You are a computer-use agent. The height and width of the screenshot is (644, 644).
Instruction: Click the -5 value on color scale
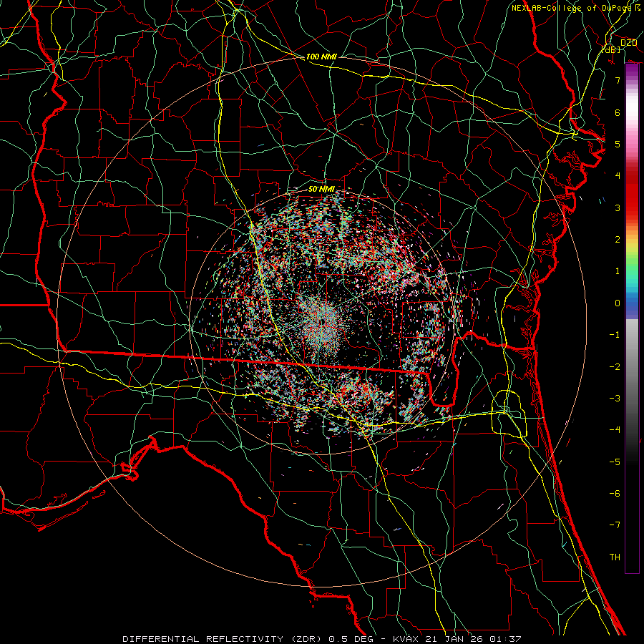(615, 462)
